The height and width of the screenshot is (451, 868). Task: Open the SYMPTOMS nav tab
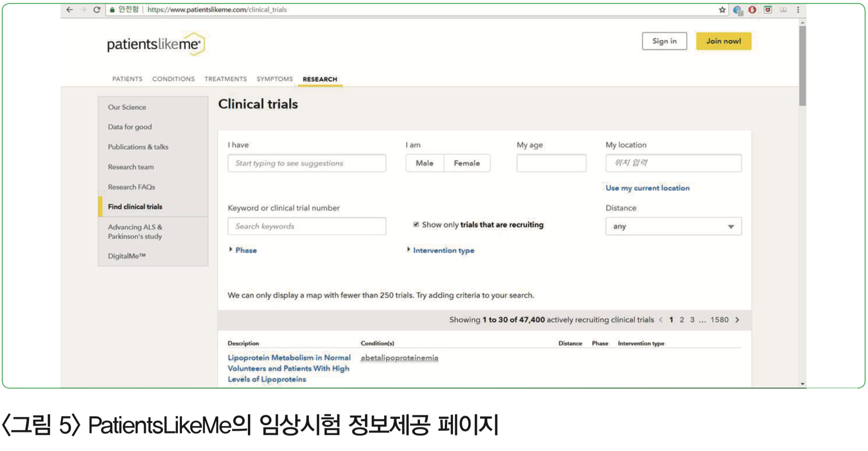275,79
